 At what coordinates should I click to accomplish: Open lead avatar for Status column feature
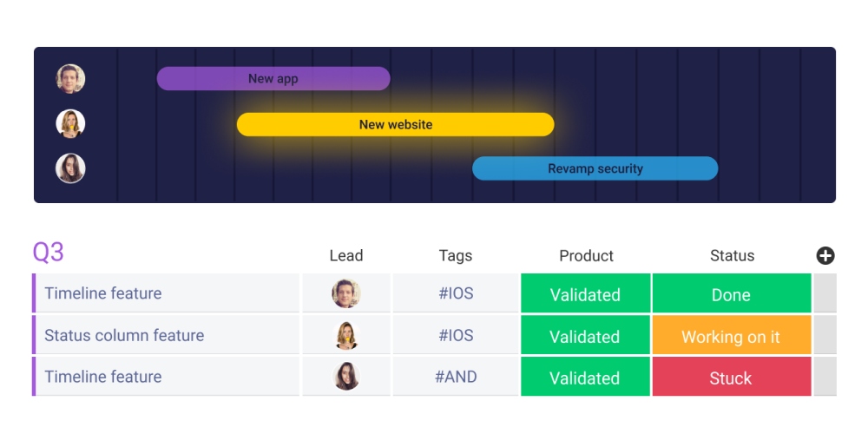345,335
